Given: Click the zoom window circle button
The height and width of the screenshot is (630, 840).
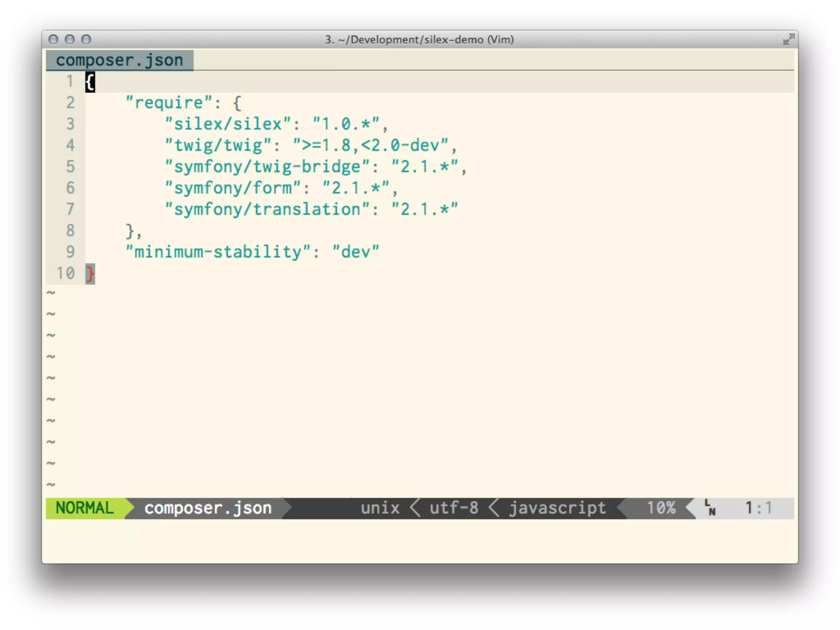Looking at the screenshot, I should point(86,39).
